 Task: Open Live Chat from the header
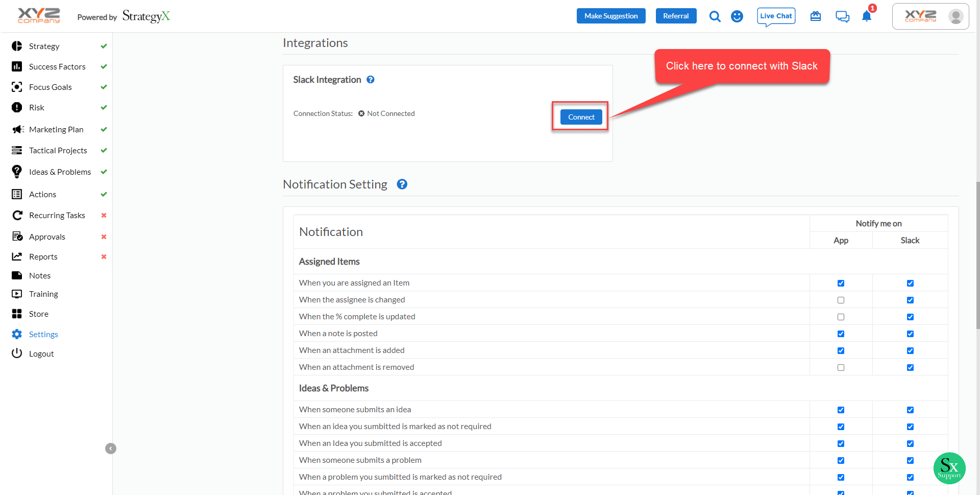[x=776, y=16]
